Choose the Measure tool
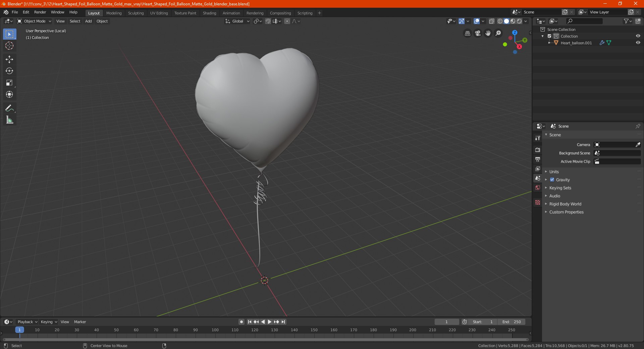Image resolution: width=644 pixels, height=349 pixels. (x=9, y=120)
